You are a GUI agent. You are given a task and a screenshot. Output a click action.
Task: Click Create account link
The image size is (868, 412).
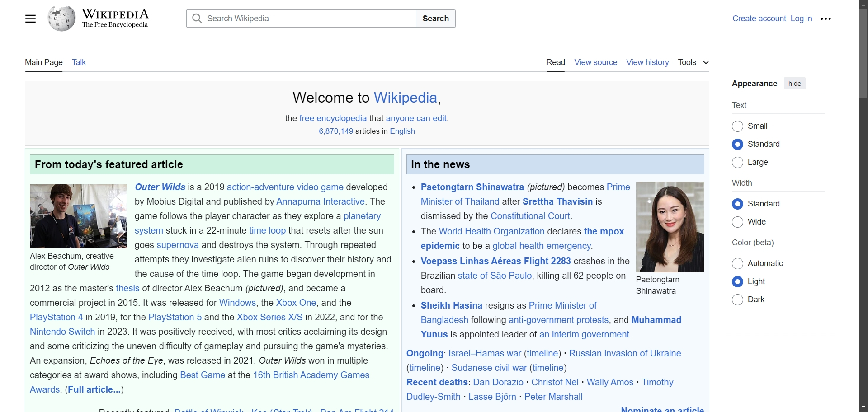759,19
